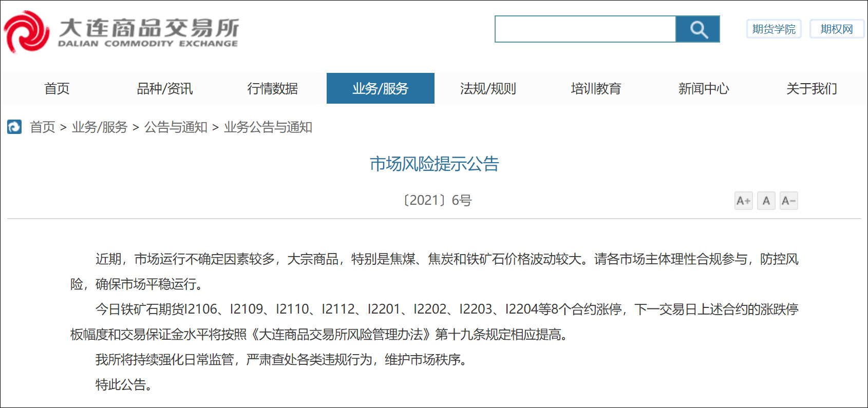Open the 品种/资讯 navigation menu
The height and width of the screenshot is (408, 868).
click(165, 88)
